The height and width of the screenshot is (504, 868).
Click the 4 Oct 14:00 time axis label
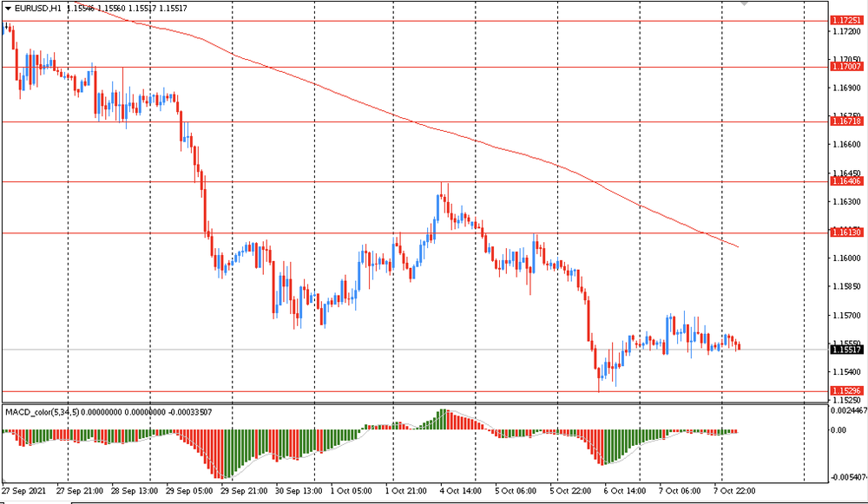point(461,491)
